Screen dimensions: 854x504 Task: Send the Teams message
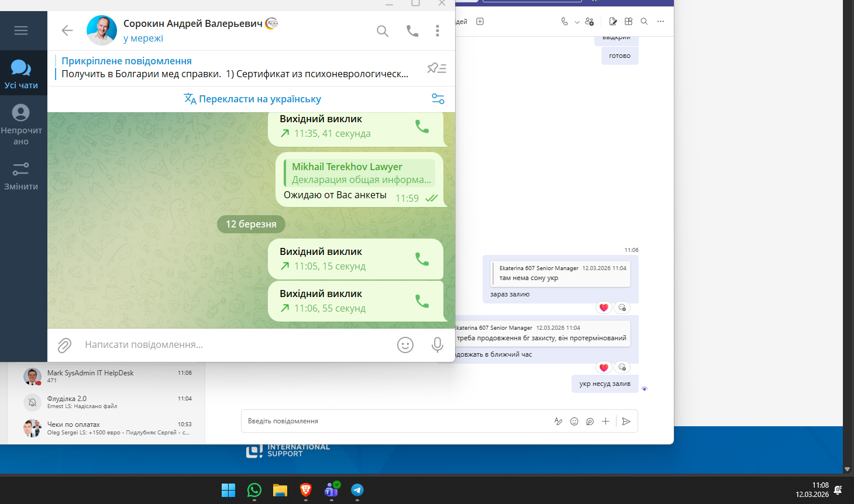[x=626, y=421]
